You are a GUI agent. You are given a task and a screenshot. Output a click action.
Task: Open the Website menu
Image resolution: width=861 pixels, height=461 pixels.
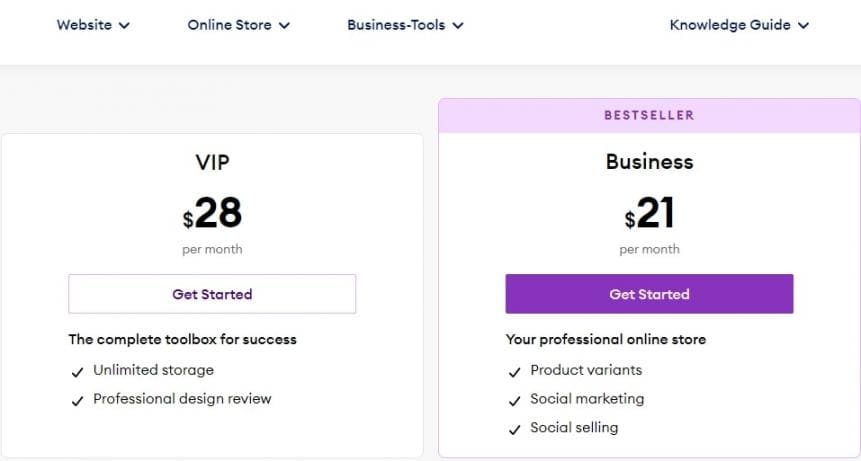(84, 25)
